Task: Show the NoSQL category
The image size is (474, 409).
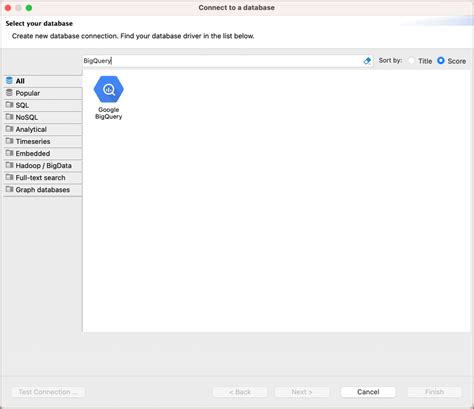Action: point(43,117)
